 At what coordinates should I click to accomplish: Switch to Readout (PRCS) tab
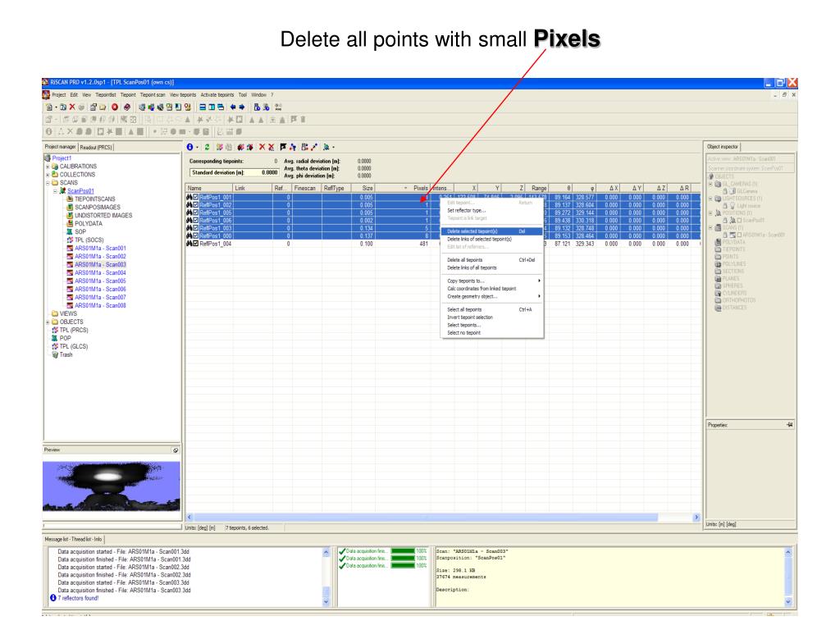96,148
